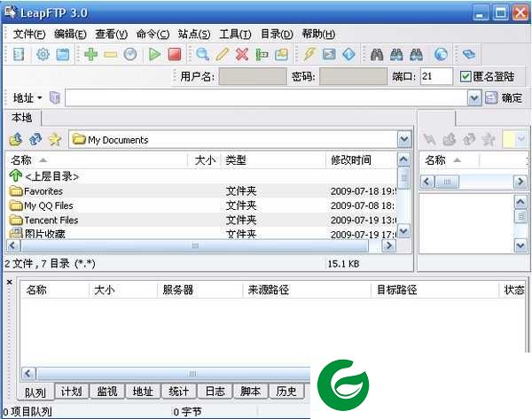Click the magnifier view icon
The image size is (532, 419).
(202, 54)
